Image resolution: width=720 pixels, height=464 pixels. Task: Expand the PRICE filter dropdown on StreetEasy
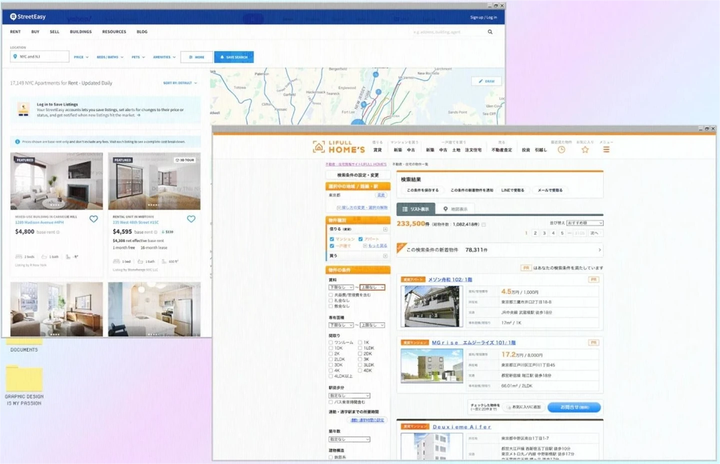[x=81, y=57]
